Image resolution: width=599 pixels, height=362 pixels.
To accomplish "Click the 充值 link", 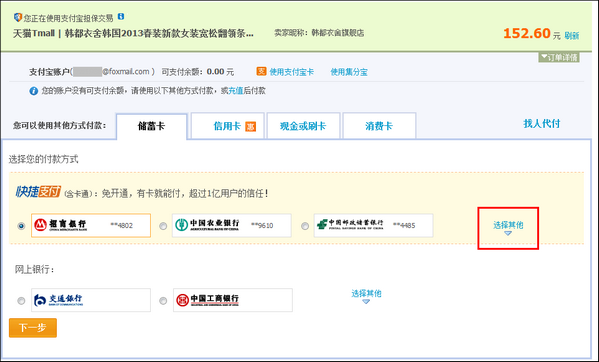I will pyautogui.click(x=236, y=91).
